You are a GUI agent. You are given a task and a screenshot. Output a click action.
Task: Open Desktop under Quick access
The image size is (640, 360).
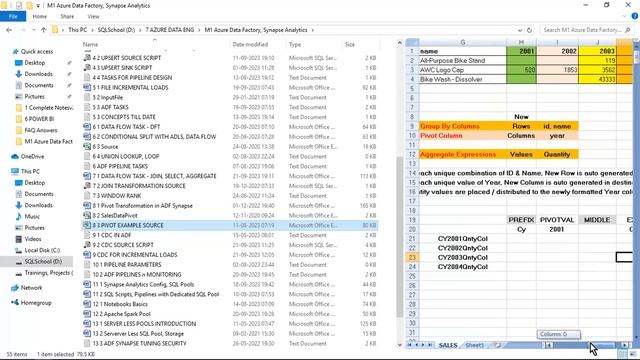[x=35, y=63]
